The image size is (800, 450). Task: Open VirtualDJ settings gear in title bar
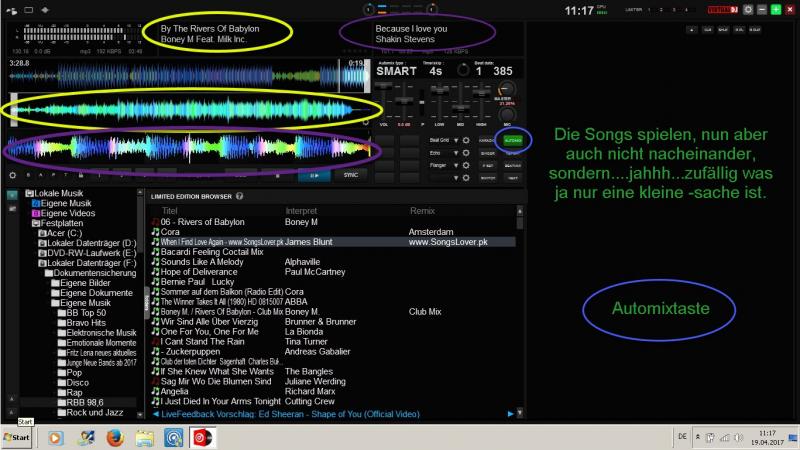pyautogui.click(x=748, y=10)
